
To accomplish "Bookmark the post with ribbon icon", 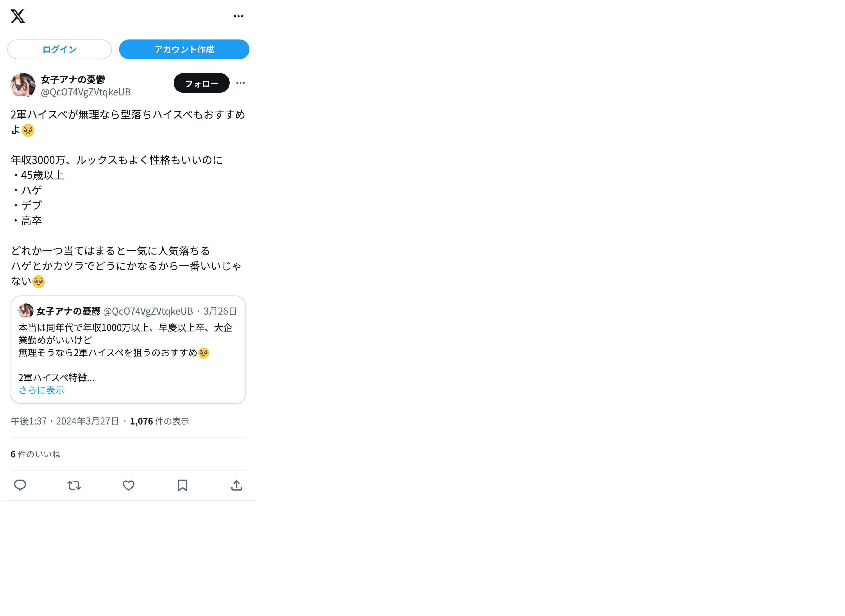I will tap(182, 485).
